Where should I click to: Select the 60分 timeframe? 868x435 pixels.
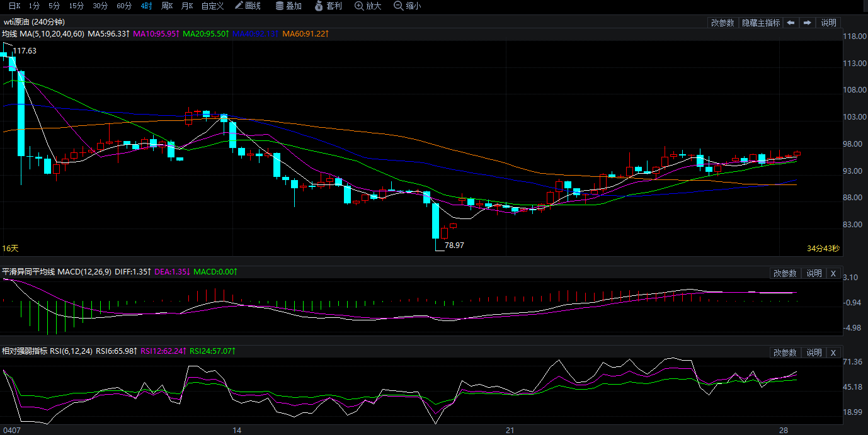[124, 6]
